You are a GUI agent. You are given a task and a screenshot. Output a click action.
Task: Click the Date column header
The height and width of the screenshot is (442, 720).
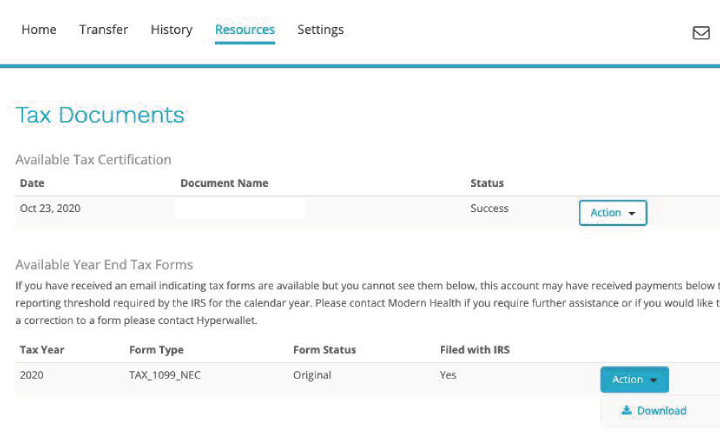(x=32, y=184)
